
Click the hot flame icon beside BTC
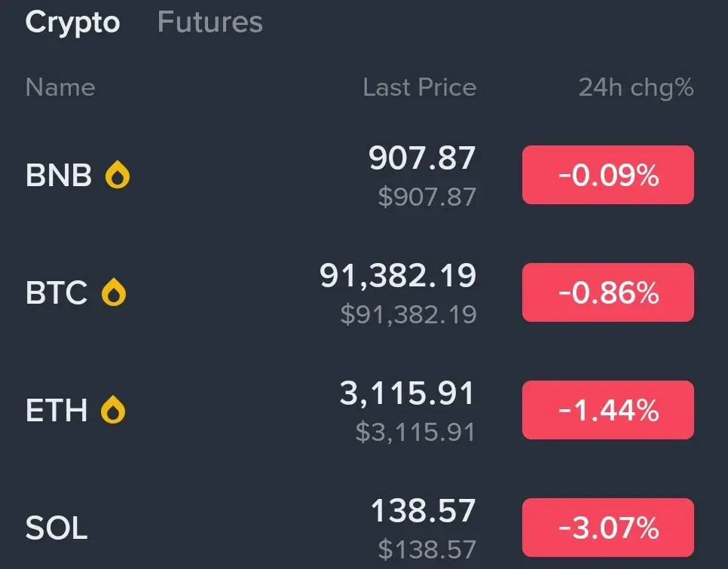pos(114,292)
